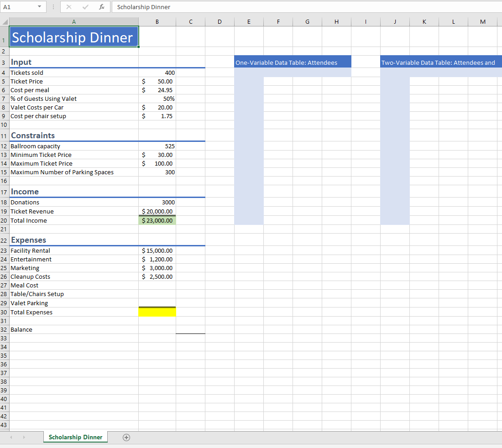Image resolution: width=502 pixels, height=448 pixels.
Task: Select column J header
Action: click(x=395, y=22)
